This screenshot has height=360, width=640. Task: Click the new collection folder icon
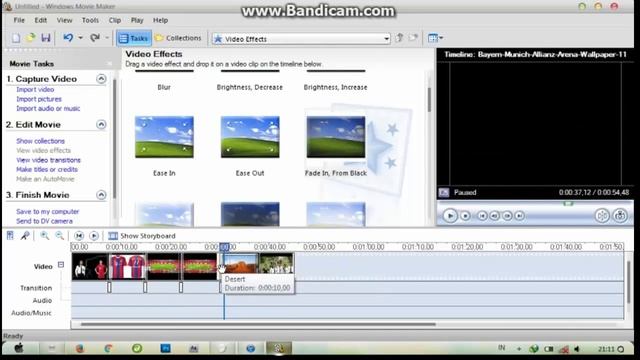click(x=413, y=38)
